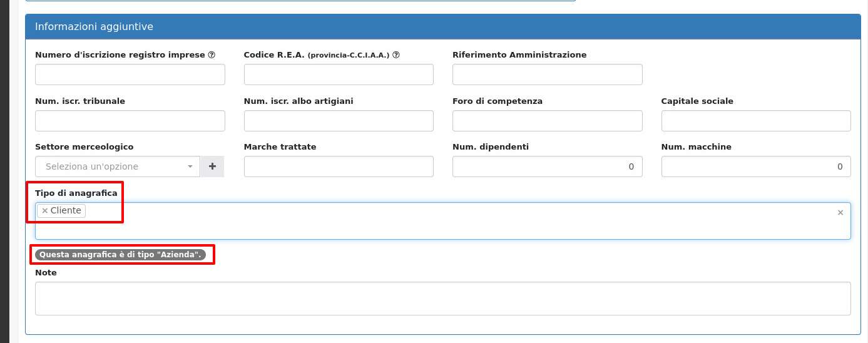868x343 pixels.
Task: Click the Marche trattate text field
Action: tap(339, 166)
